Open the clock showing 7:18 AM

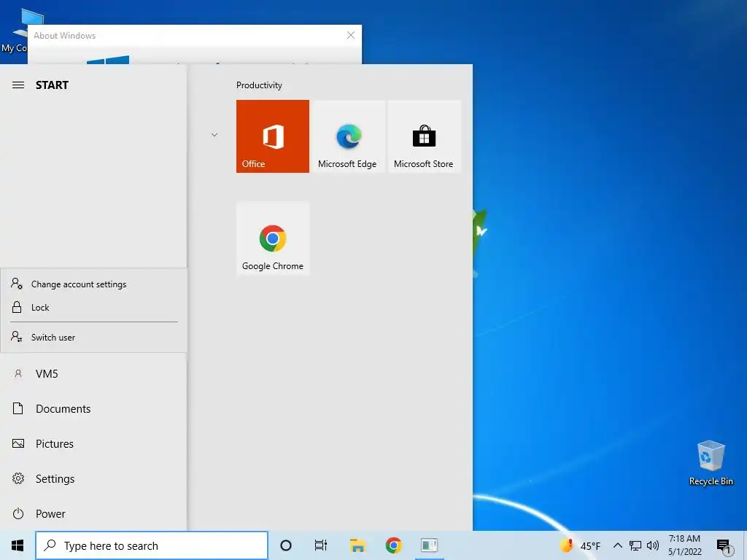684,545
